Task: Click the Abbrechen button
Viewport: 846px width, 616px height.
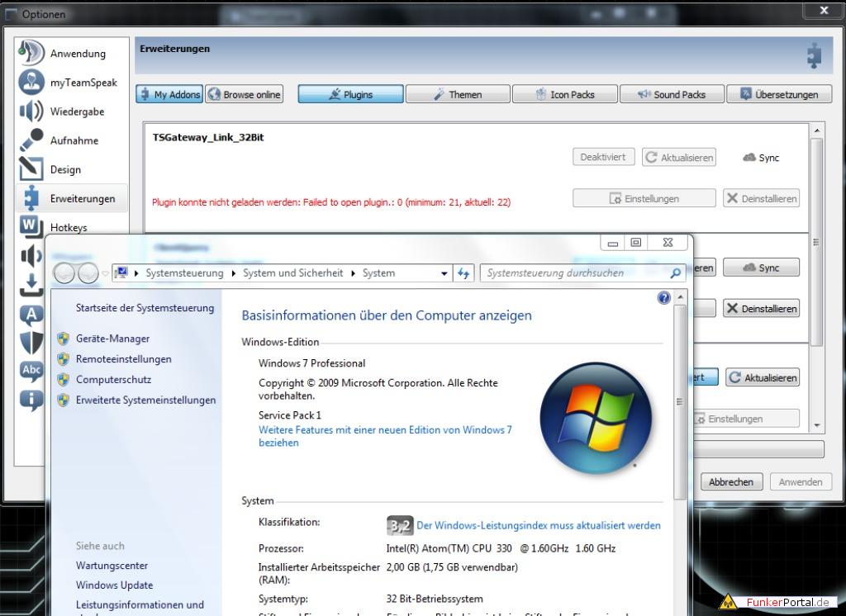Action: [x=730, y=481]
